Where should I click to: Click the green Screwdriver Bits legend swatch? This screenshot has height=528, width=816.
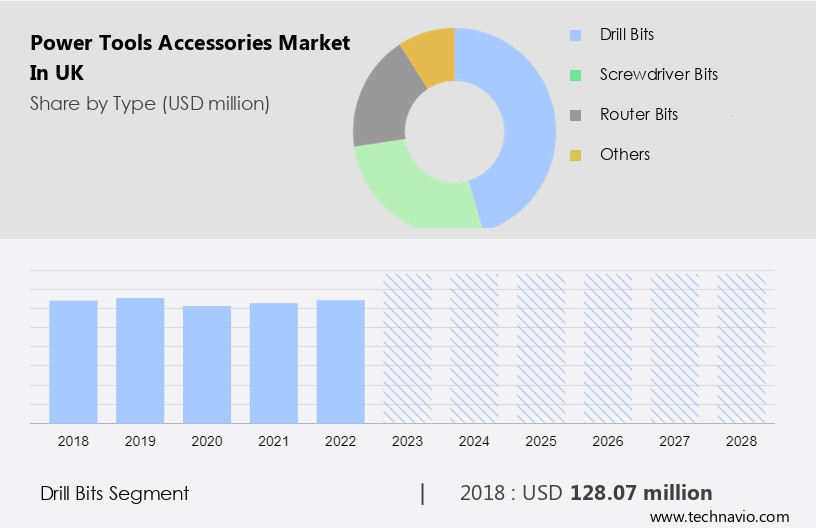click(x=575, y=75)
